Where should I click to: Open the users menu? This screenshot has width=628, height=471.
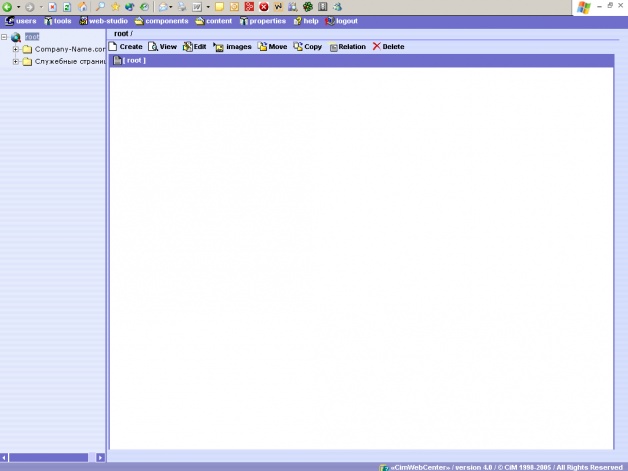pos(22,21)
